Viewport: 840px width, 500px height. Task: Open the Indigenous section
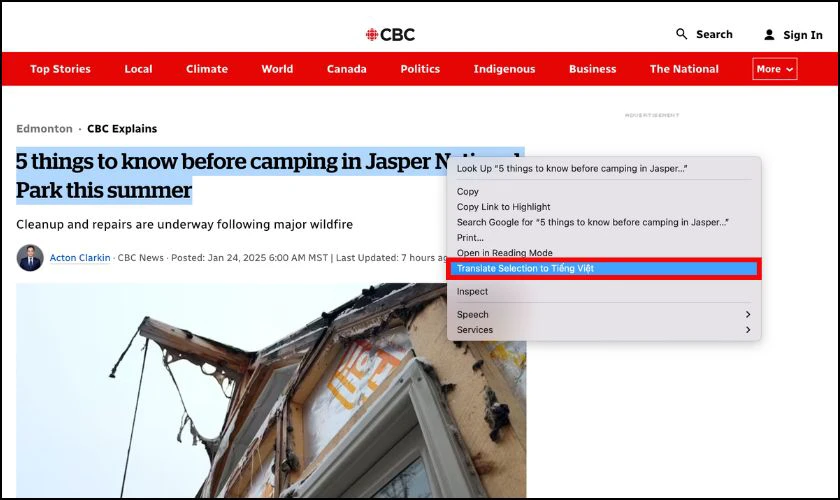[504, 69]
